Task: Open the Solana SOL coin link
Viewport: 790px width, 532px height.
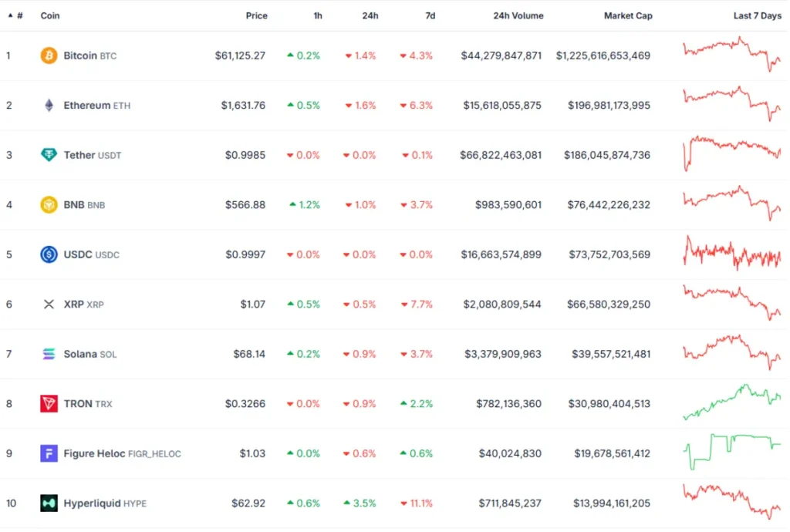Action: coord(89,354)
